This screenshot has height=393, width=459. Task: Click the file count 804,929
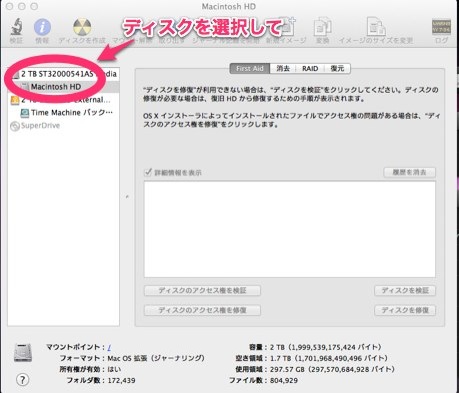pos(284,380)
